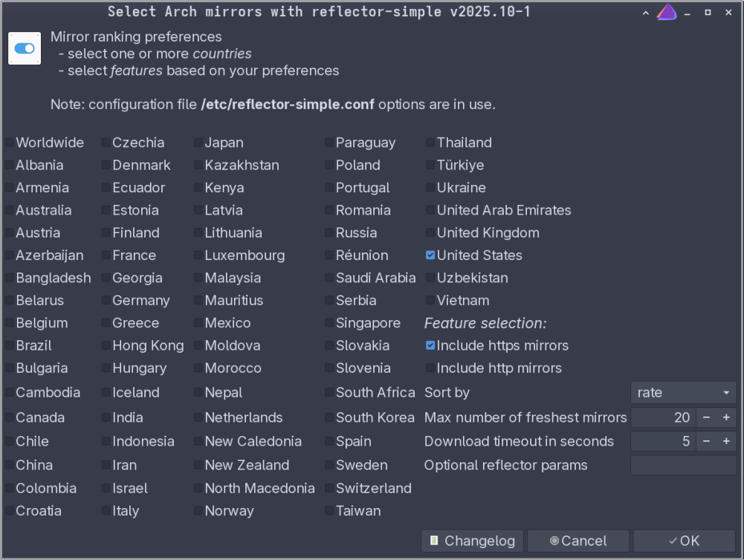Select the China checkbox
This screenshot has width=744, height=560.
[10, 465]
